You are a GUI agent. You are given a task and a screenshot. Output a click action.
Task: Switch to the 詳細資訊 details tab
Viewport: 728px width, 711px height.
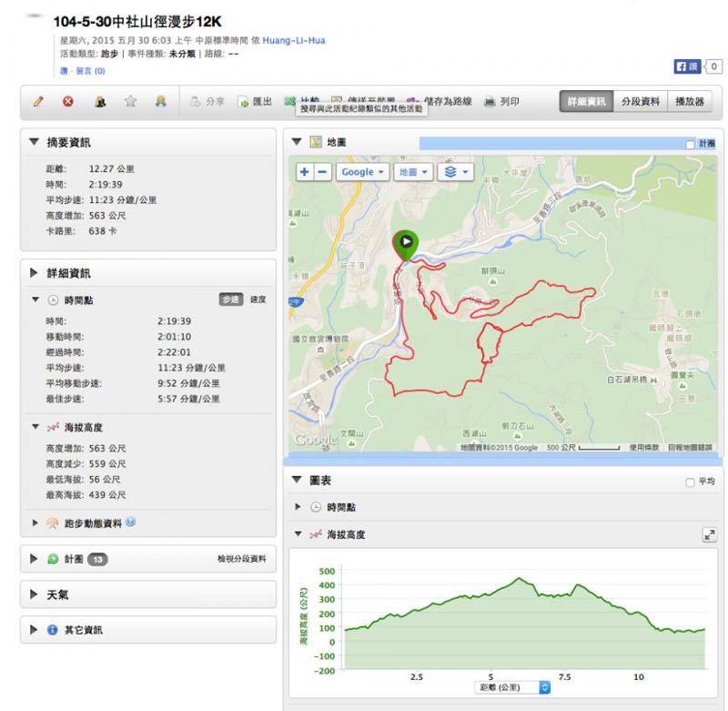pos(586,101)
